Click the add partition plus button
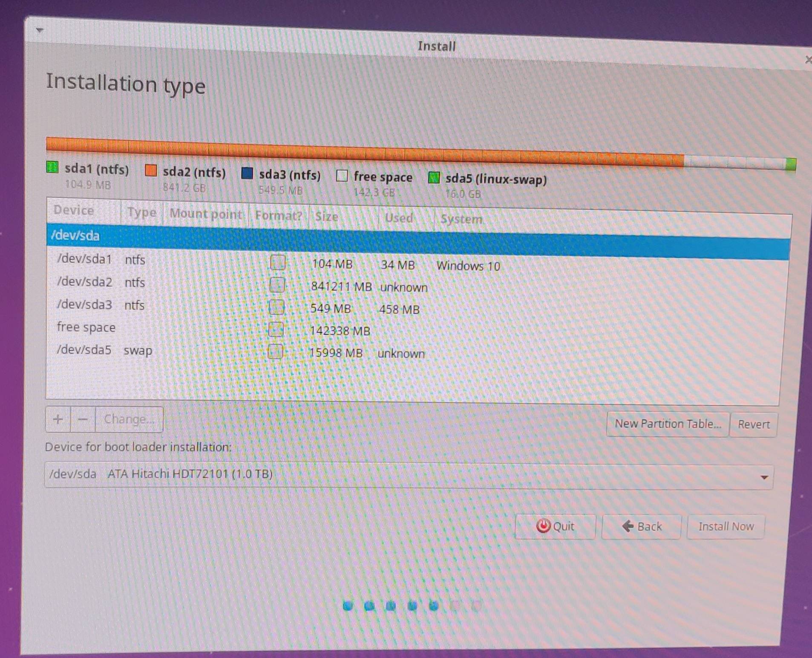812x658 pixels. (58, 419)
